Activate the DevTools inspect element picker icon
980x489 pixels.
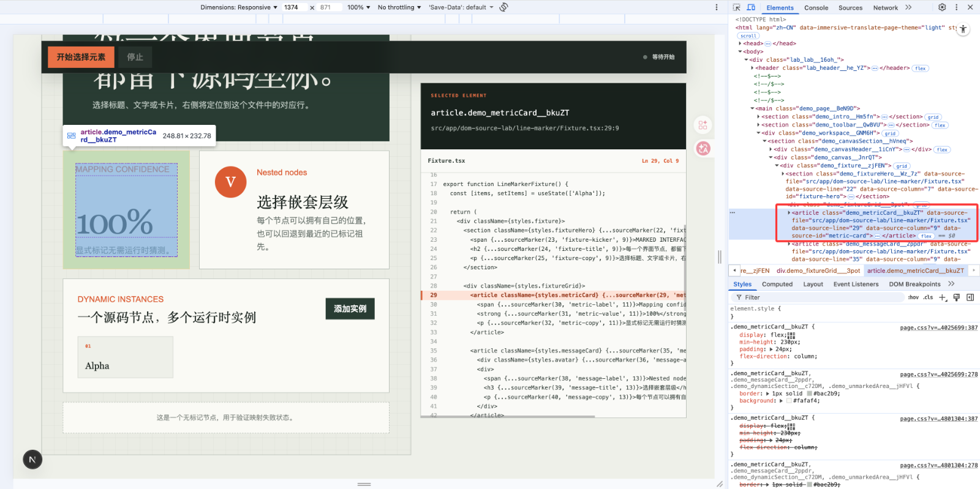pyautogui.click(x=737, y=7)
